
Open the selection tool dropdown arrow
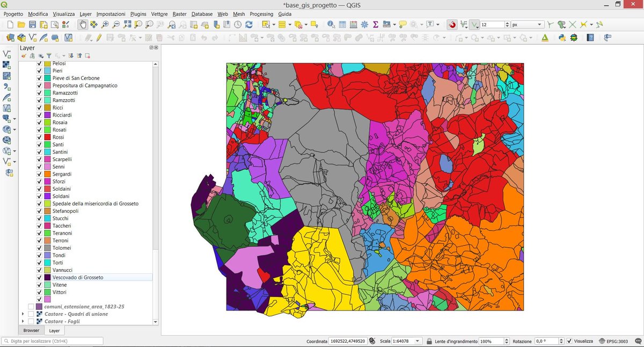273,25
